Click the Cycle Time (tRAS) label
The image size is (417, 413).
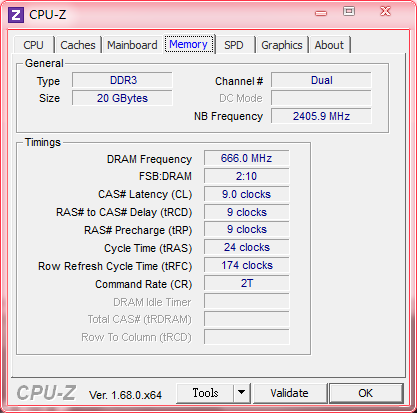click(148, 248)
